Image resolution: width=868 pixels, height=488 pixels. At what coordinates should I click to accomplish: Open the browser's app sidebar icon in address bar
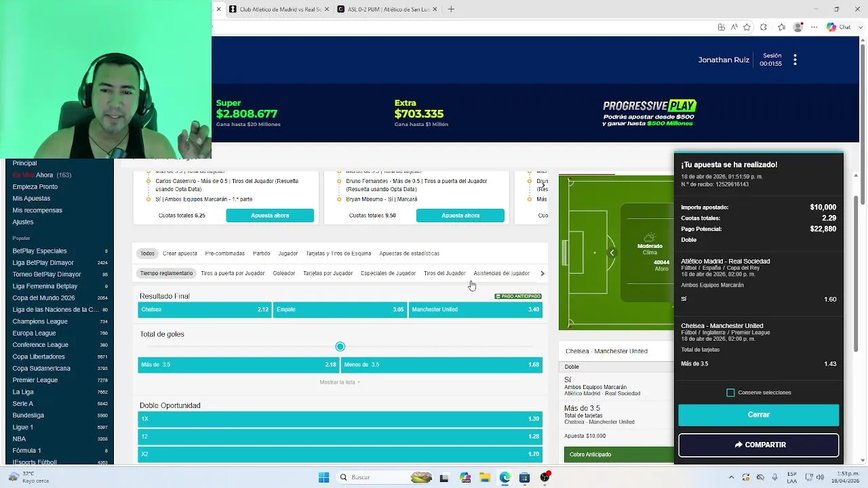pos(721,27)
